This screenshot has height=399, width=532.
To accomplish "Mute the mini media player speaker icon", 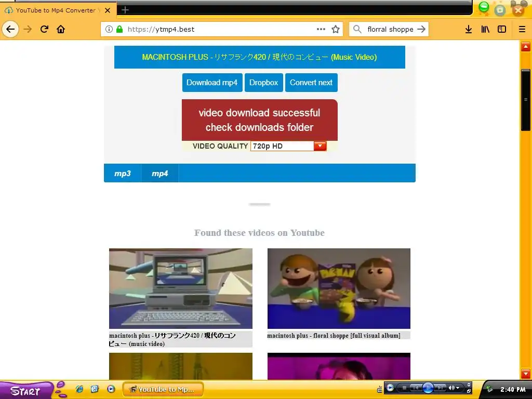I will (451, 388).
